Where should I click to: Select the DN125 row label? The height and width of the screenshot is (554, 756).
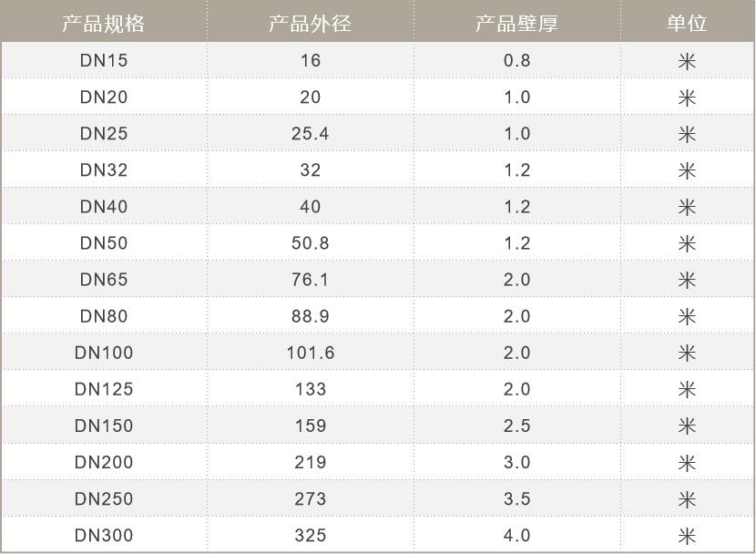(x=104, y=389)
